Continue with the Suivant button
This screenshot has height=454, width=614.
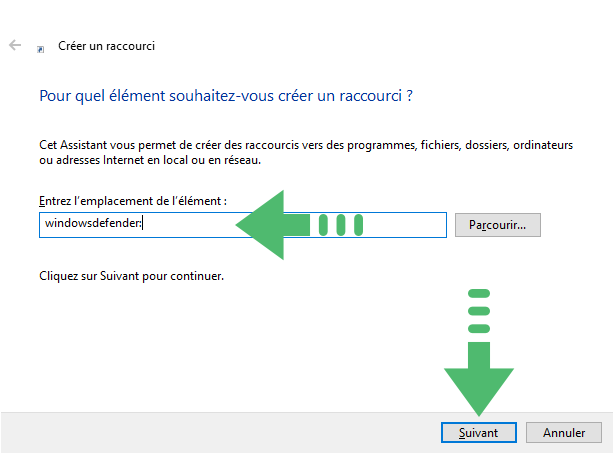[479, 432]
